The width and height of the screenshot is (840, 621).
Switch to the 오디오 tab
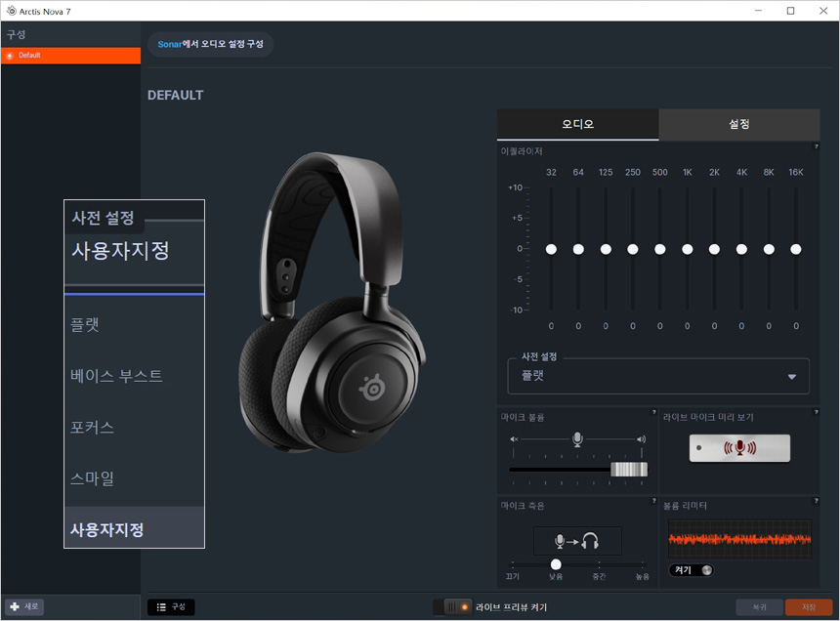click(577, 125)
